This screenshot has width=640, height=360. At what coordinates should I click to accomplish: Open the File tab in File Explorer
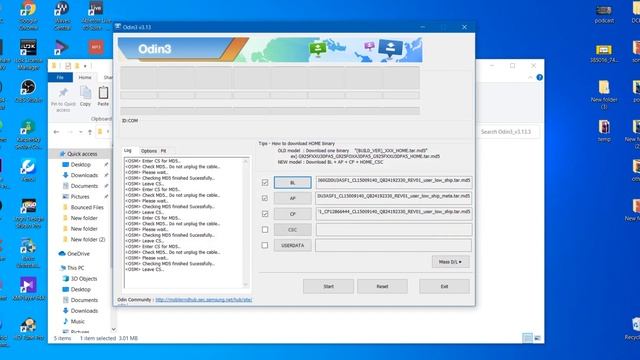tap(60, 77)
